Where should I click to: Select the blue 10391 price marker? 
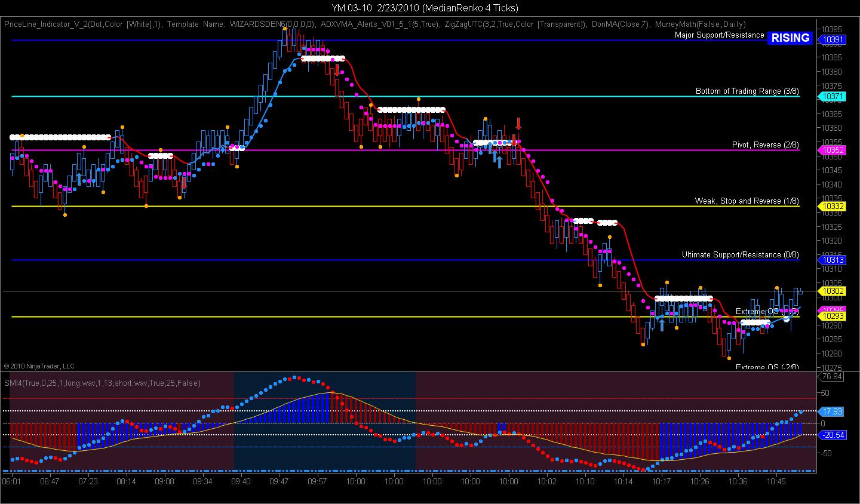[x=833, y=40]
